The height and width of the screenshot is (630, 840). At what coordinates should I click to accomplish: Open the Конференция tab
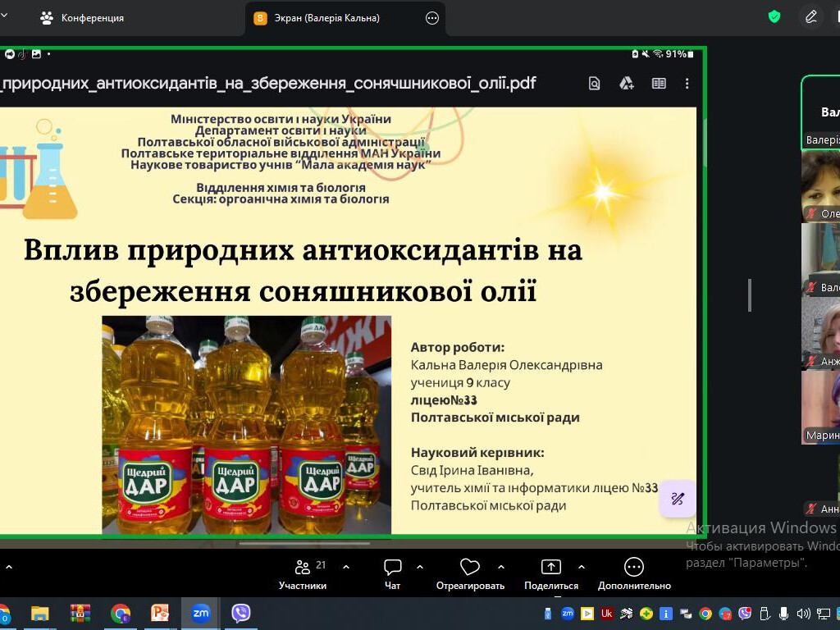[81, 18]
